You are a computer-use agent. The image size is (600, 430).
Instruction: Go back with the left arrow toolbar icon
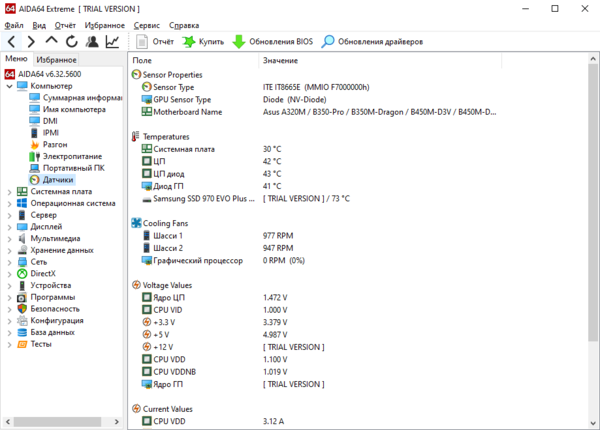coord(11,41)
